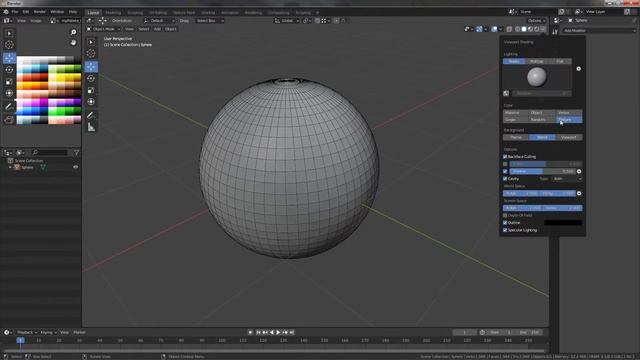Viewport: 640px width, 360px height.
Task: Switch viewport to solid shading mode
Action: point(524,29)
